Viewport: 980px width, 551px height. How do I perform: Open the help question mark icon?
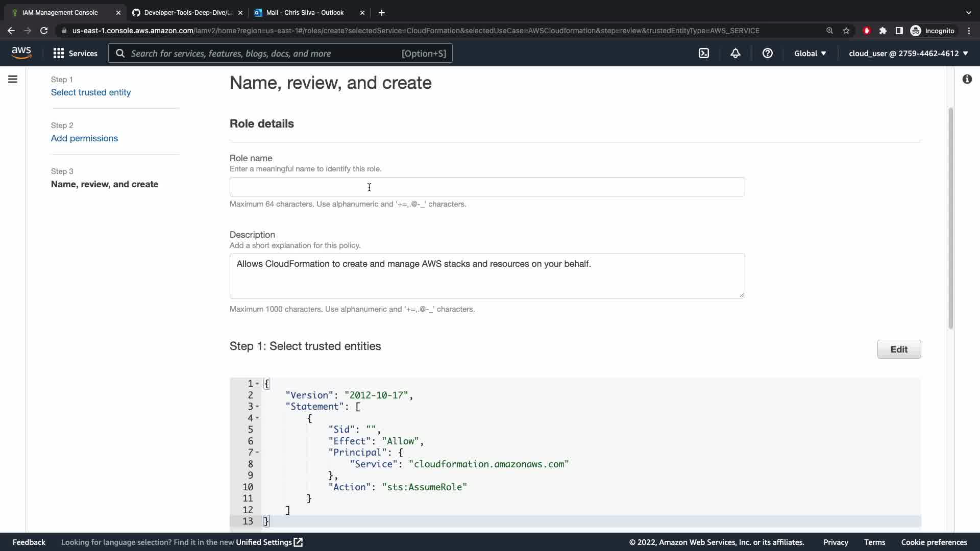pyautogui.click(x=767, y=53)
